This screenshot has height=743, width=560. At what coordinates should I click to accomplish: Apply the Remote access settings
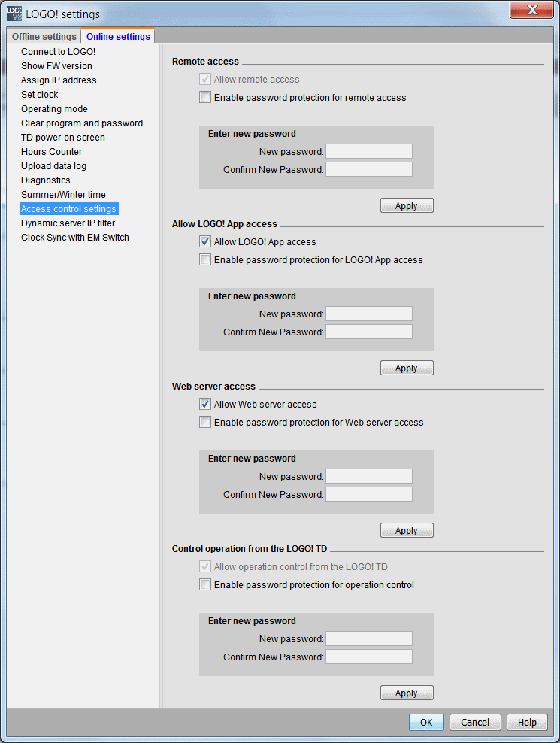coord(407,205)
